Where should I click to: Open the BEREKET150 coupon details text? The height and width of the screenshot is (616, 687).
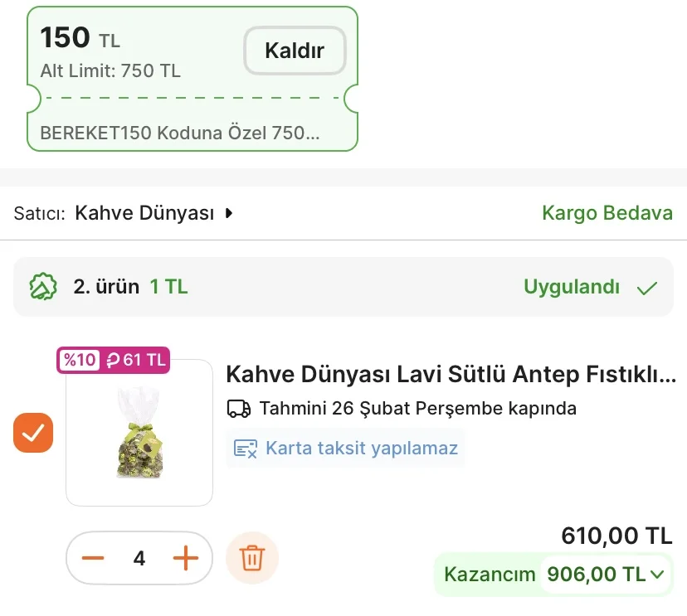179,133
